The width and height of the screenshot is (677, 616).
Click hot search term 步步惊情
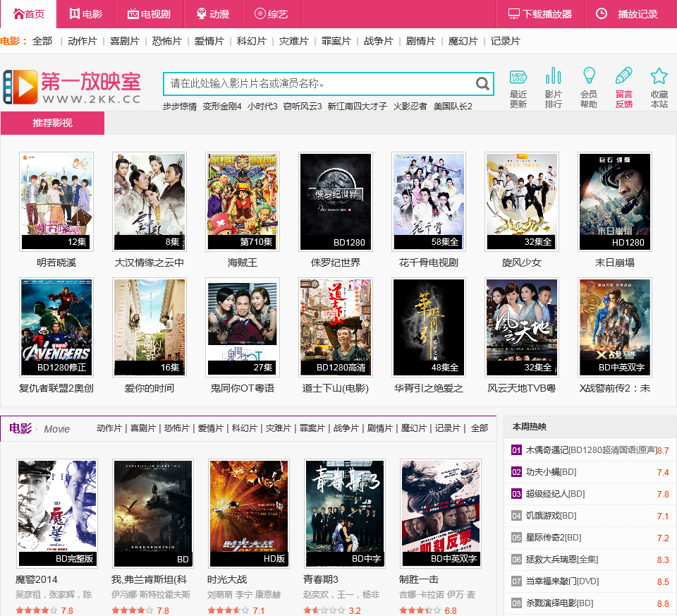(x=180, y=107)
